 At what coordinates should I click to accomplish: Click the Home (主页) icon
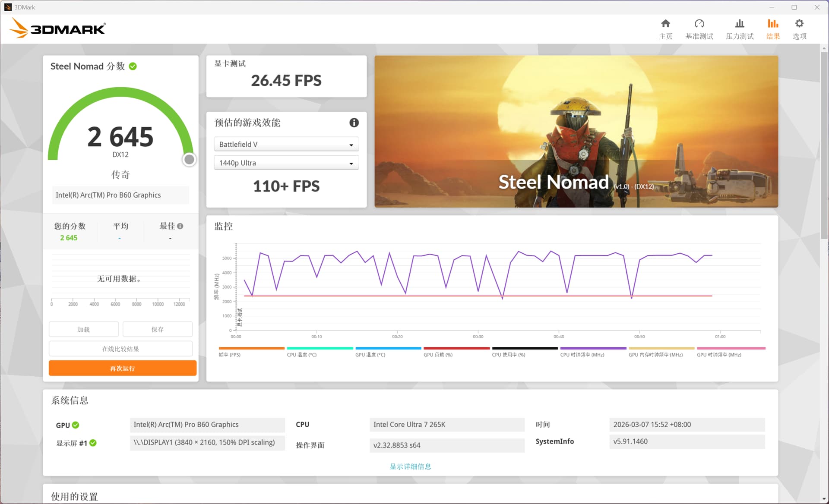pyautogui.click(x=665, y=24)
